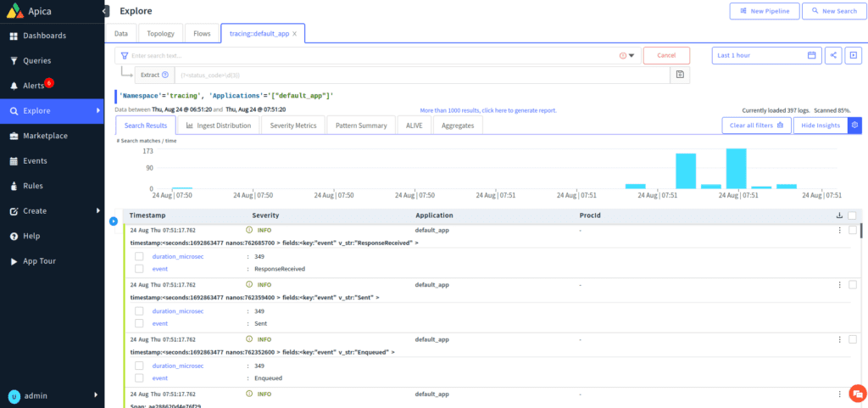This screenshot has width=868, height=408.
Task: Open the Alerts bell in sidebar
Action: [14, 86]
